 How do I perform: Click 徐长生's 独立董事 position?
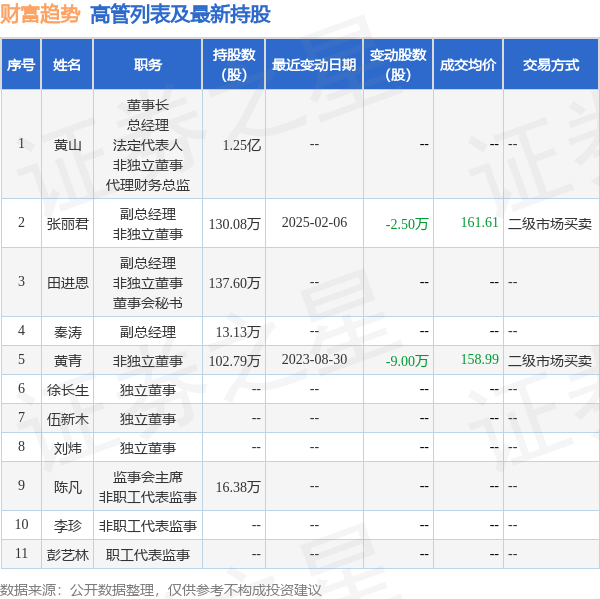148,390
